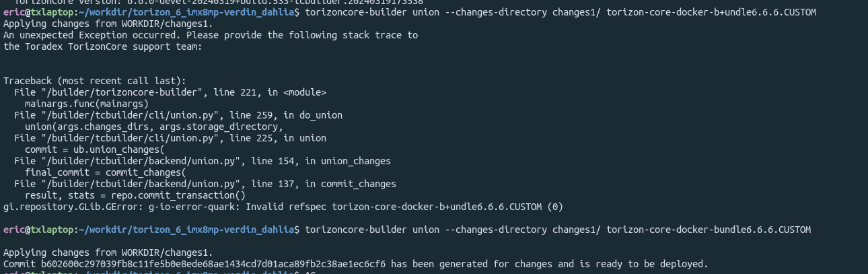Click 'commit = ub.union_changes(' code line
This screenshot has height=274, width=868.
click(94, 149)
